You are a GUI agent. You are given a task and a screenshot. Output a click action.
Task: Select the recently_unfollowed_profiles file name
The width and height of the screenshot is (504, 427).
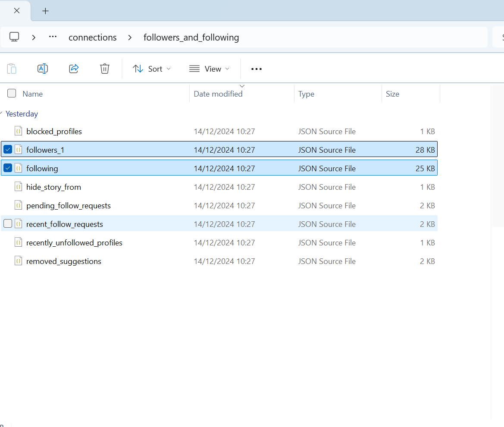pyautogui.click(x=74, y=243)
